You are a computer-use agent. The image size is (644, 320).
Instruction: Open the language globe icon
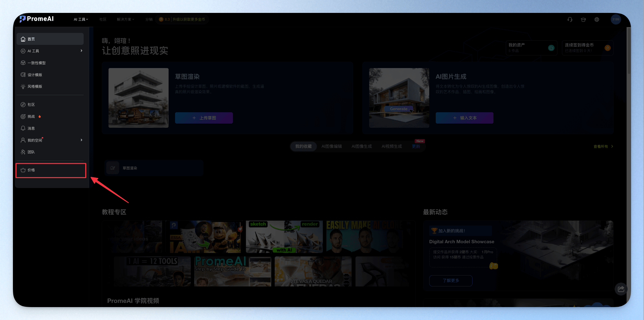[x=597, y=19]
